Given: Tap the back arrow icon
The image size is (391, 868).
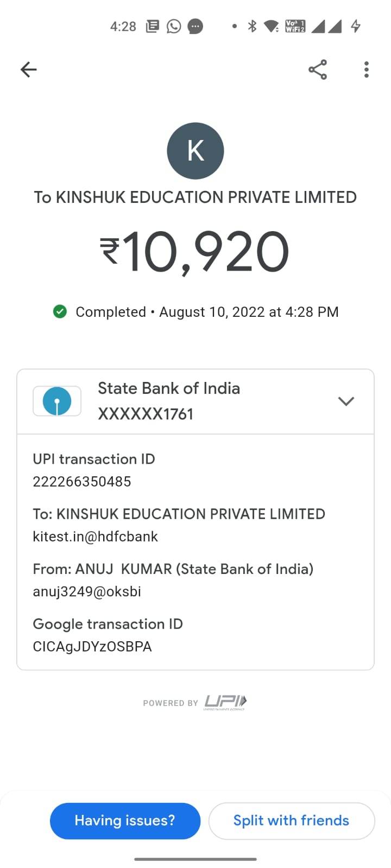Looking at the screenshot, I should tap(28, 69).
